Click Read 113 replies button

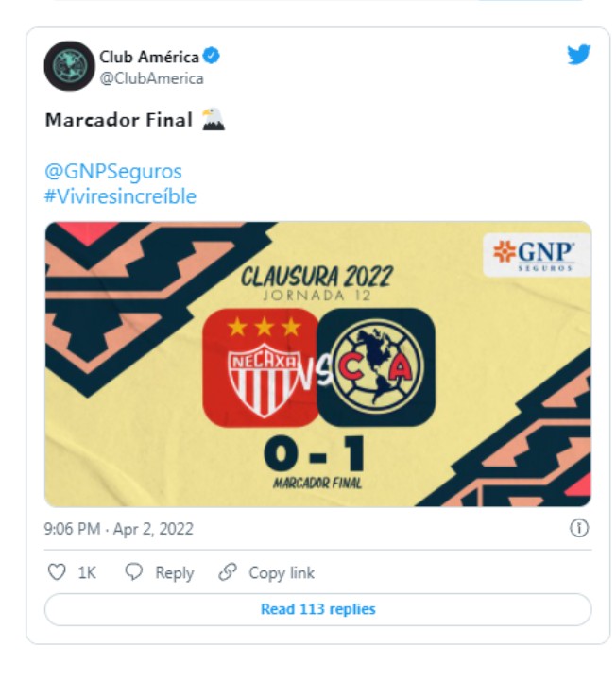click(318, 609)
